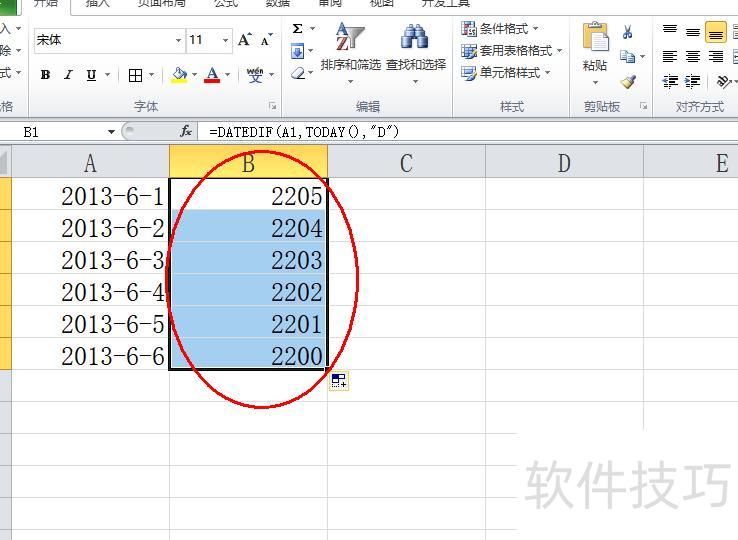Open the Name Box dropdown arrow
This screenshot has height=540, width=738.
[x=111, y=132]
